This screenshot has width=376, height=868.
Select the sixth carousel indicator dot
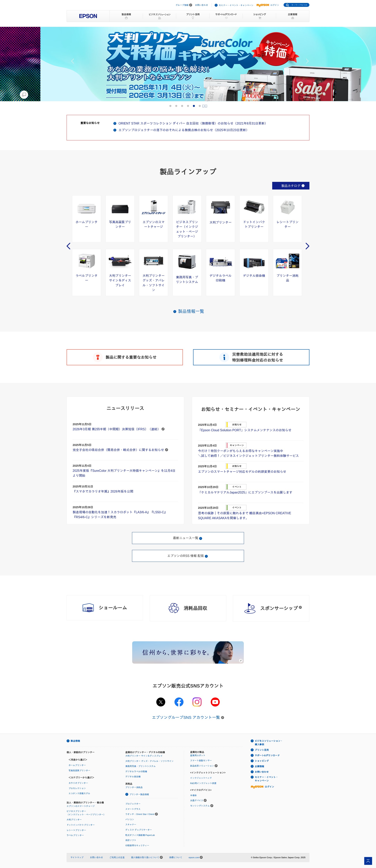pyautogui.click(x=200, y=106)
